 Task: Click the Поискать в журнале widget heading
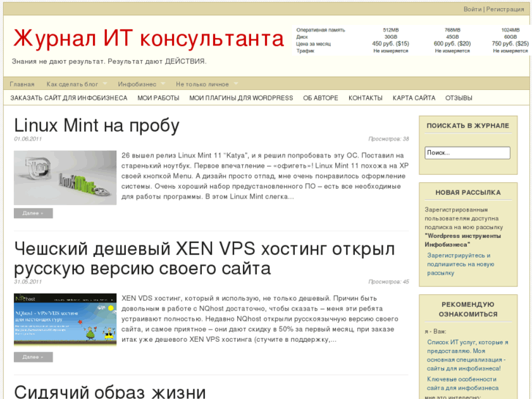pos(468,126)
